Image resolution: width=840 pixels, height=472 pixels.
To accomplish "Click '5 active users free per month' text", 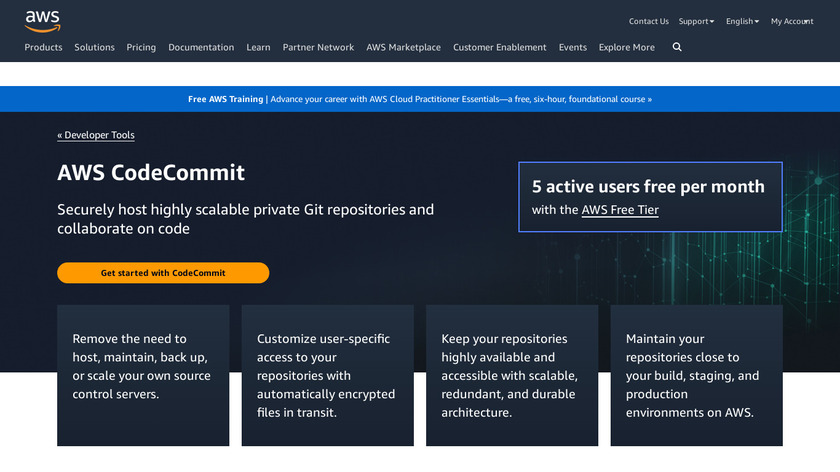I will [x=648, y=186].
